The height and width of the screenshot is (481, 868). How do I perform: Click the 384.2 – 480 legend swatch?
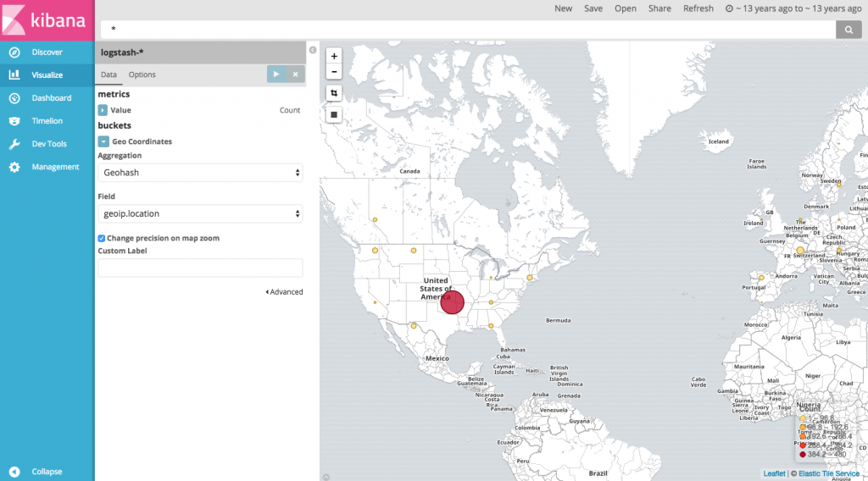click(803, 455)
